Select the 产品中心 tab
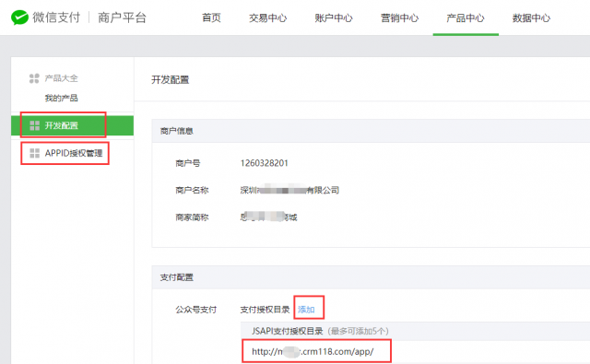590x364 pixels. click(x=466, y=18)
